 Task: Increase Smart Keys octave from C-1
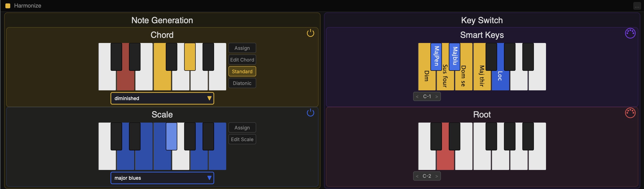[437, 97]
